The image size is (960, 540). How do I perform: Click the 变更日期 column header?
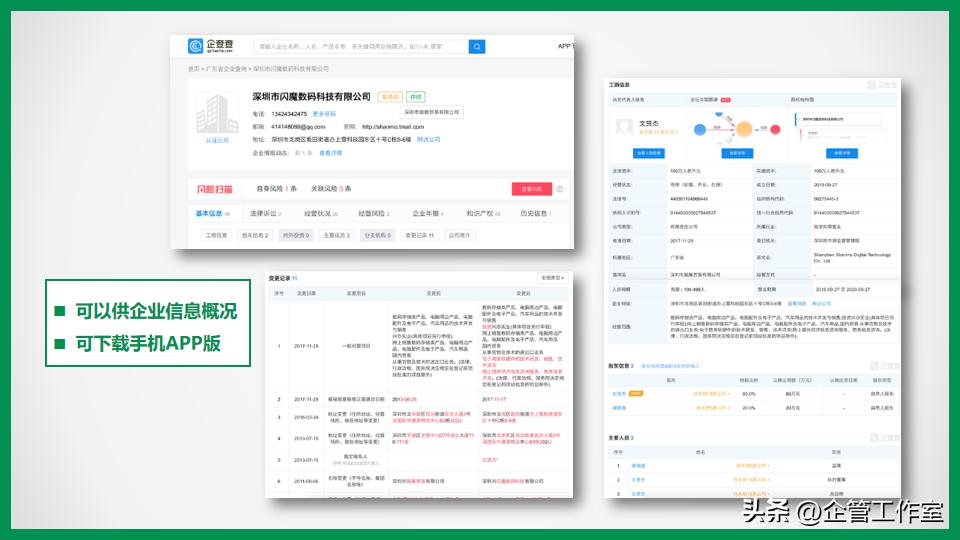[x=306, y=293]
